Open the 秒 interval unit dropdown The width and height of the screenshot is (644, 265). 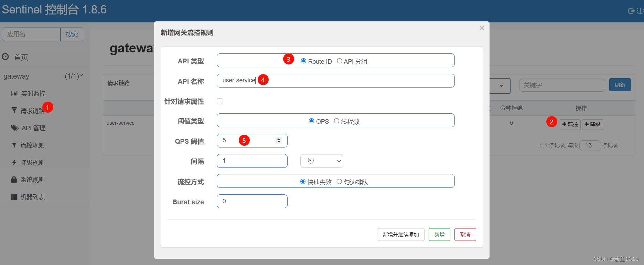tap(322, 161)
